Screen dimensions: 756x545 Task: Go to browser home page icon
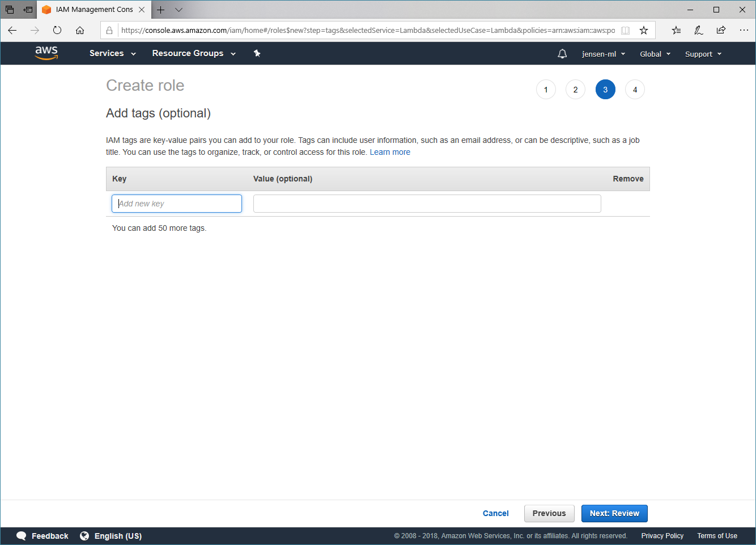point(80,31)
